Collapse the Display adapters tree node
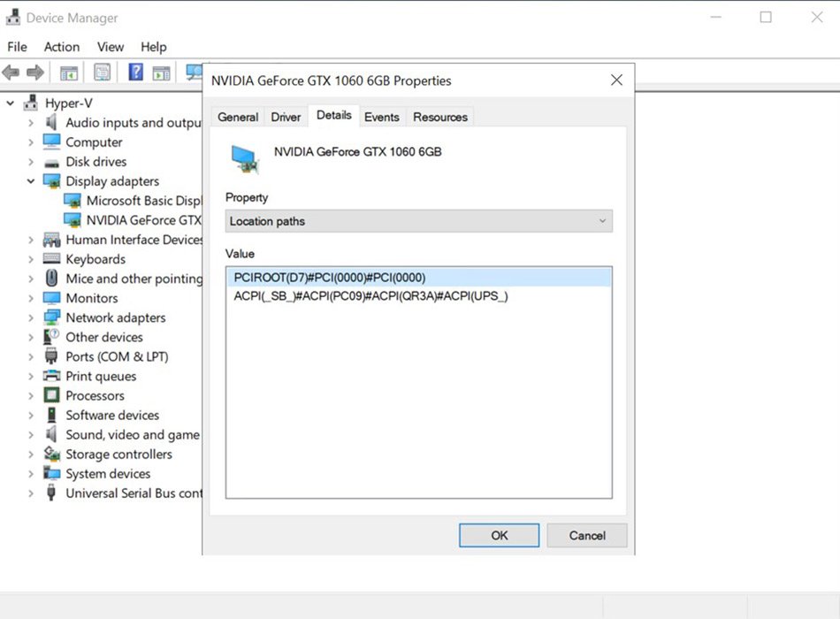 point(31,181)
